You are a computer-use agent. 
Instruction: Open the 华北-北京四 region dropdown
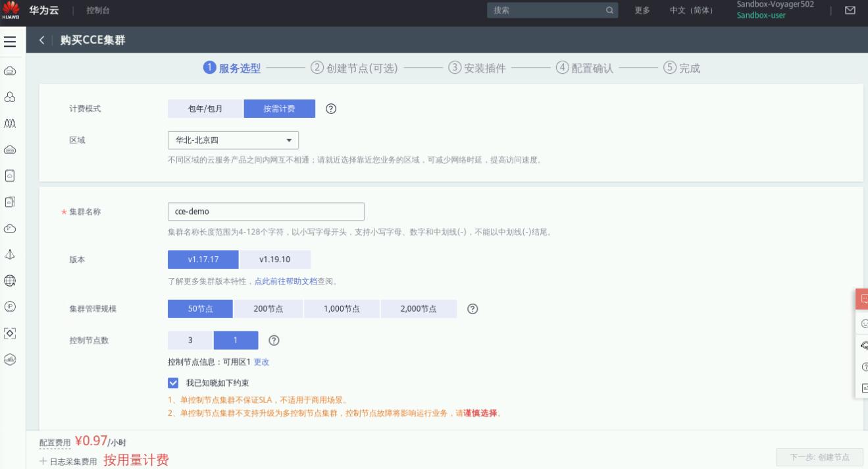(233, 140)
